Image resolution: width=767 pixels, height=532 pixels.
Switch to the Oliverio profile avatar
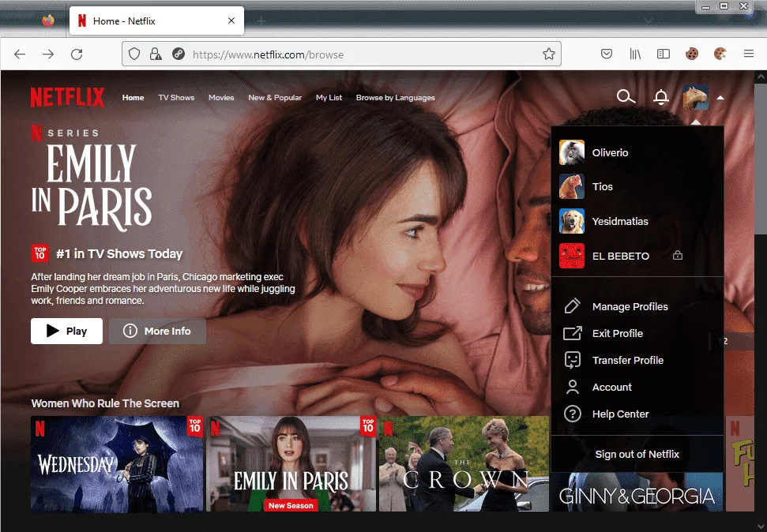pos(571,152)
